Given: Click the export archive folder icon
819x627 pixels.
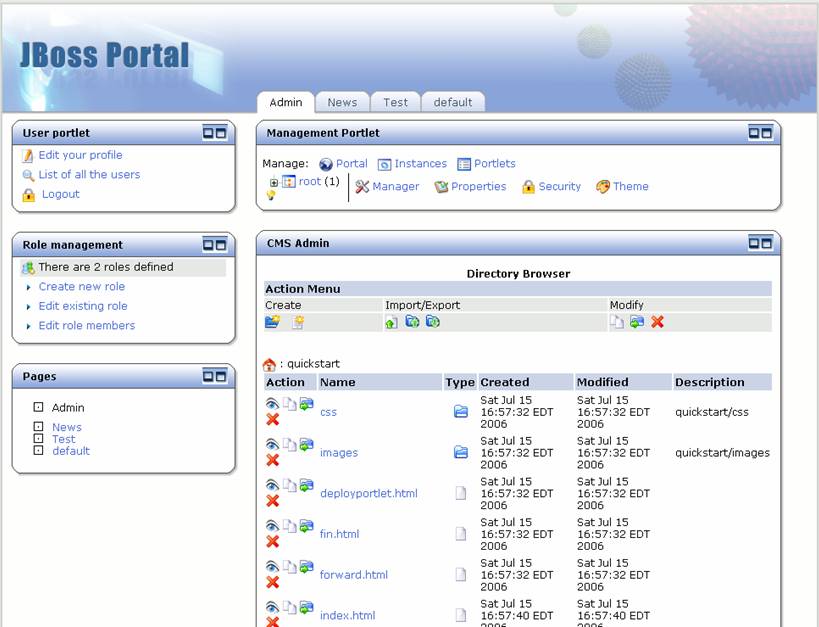Looking at the screenshot, I should 432,322.
